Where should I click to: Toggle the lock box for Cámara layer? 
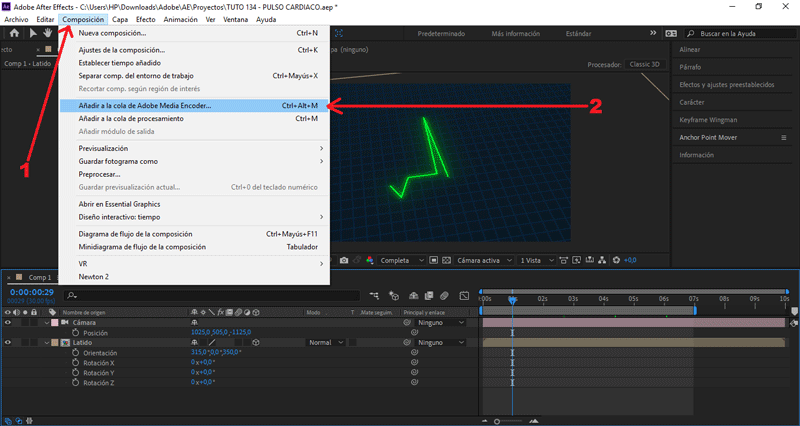tap(34, 322)
